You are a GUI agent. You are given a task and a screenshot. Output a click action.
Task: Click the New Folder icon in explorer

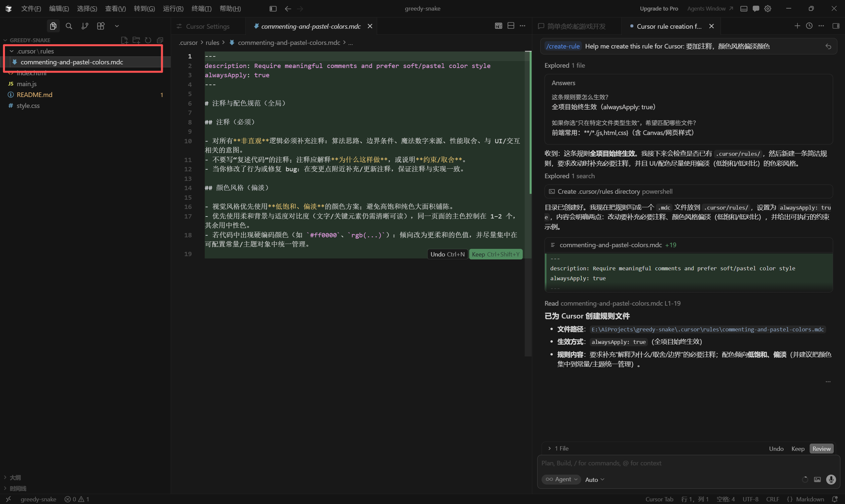pos(136,40)
